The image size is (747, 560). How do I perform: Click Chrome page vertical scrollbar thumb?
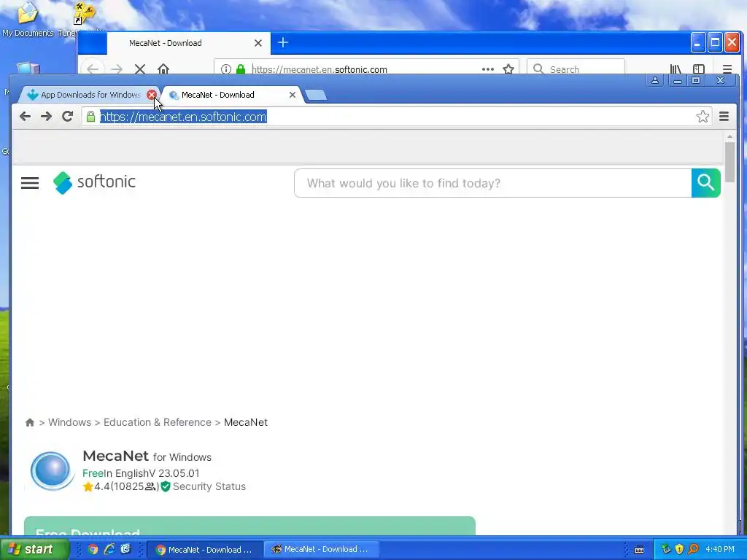point(729,162)
